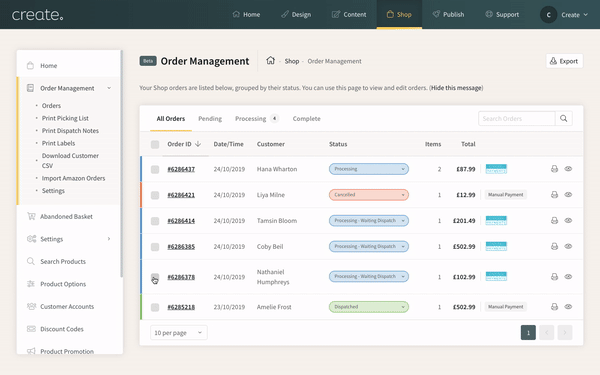Screen dimensions: 600x375
Task: Tick the checkbox for order #6286421
Action: pos(155,195)
